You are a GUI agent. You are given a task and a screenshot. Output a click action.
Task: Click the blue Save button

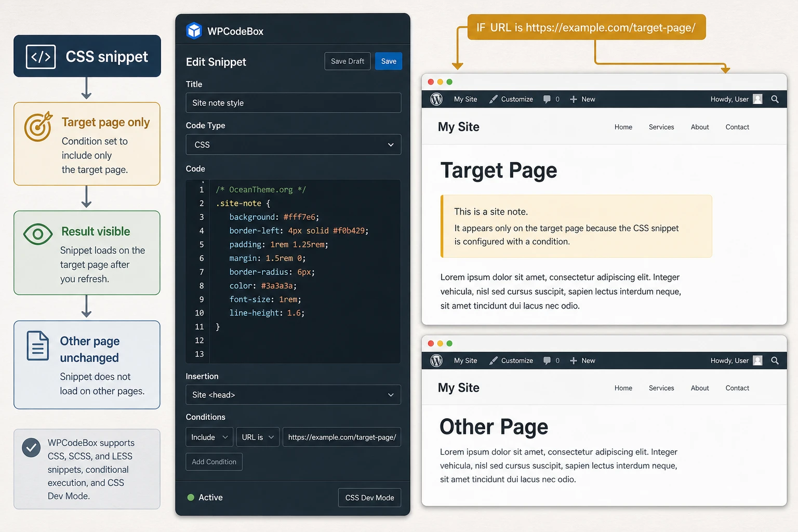pos(389,61)
